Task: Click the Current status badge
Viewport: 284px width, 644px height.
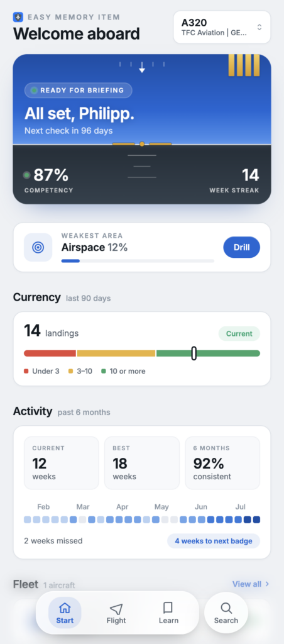Action: click(x=239, y=333)
